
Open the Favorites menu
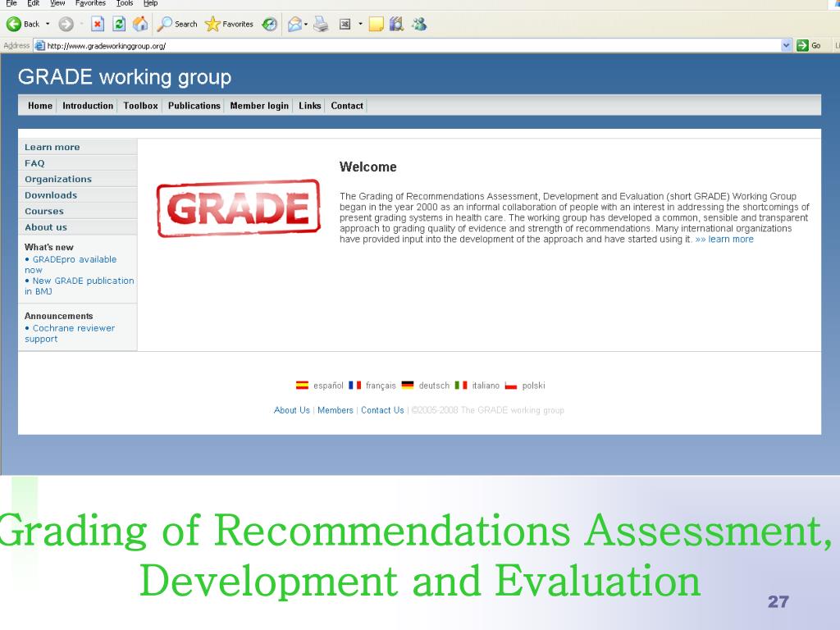(90, 3)
